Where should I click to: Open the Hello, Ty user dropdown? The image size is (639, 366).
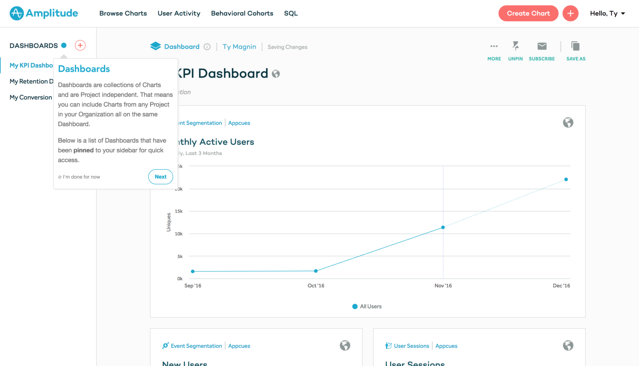(607, 13)
